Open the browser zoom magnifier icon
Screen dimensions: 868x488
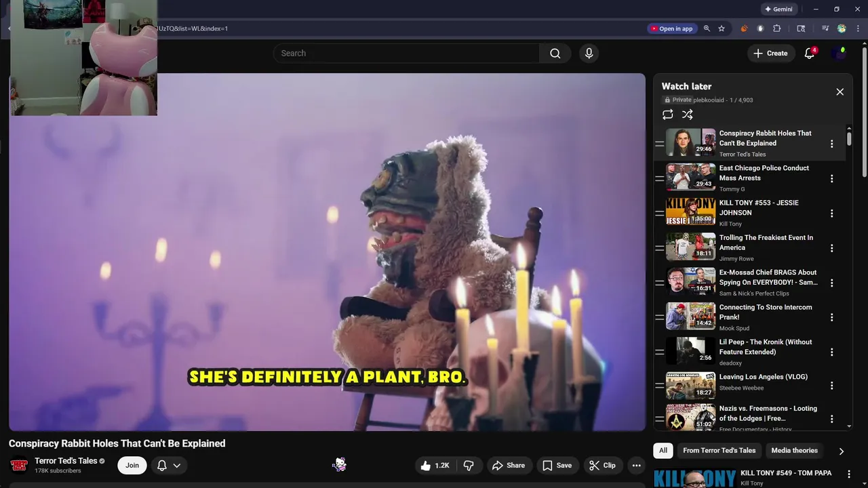707,28
